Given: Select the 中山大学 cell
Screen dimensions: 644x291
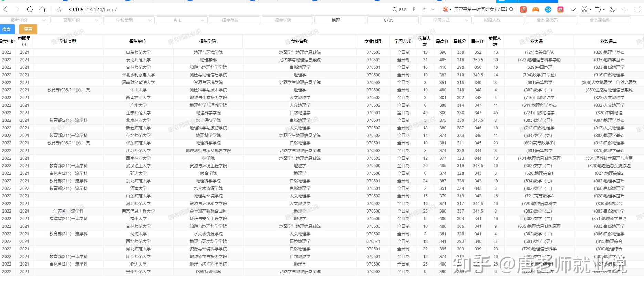Looking at the screenshot, I should [x=138, y=90].
